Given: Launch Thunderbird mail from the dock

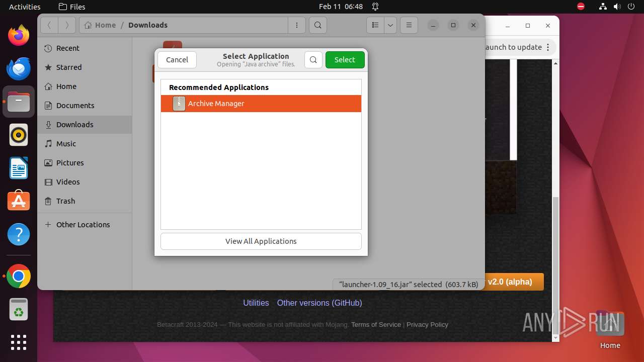Looking at the screenshot, I should [19, 69].
